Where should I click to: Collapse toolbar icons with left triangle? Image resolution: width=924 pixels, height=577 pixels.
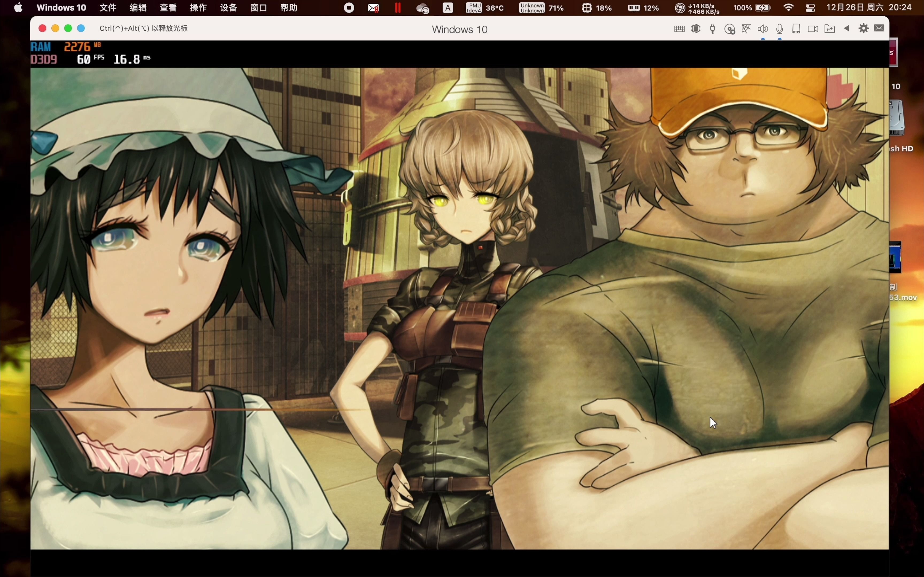pyautogui.click(x=846, y=28)
